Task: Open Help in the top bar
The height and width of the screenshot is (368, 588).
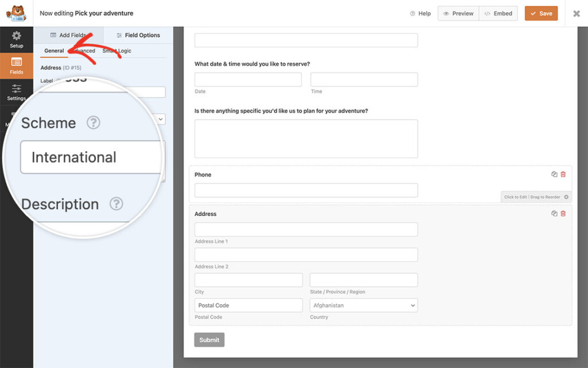Action: (x=420, y=13)
